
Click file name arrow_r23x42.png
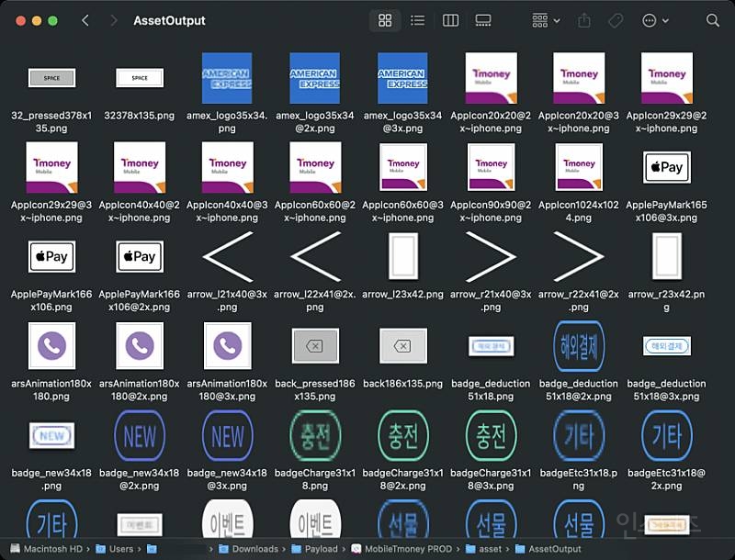click(667, 300)
